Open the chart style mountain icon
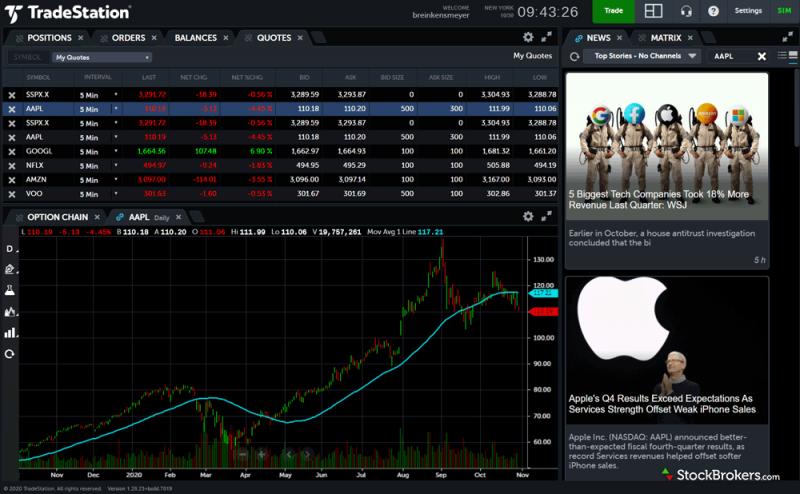This screenshot has width=800, height=494. 10,311
